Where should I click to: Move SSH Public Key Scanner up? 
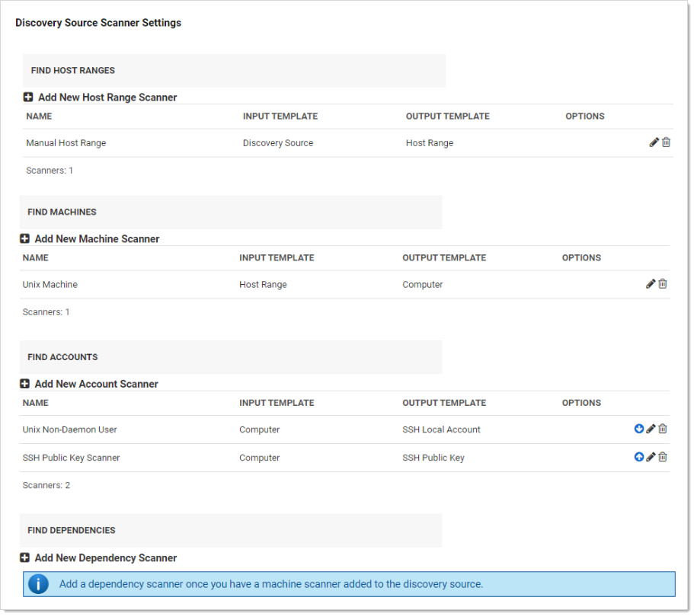click(638, 457)
